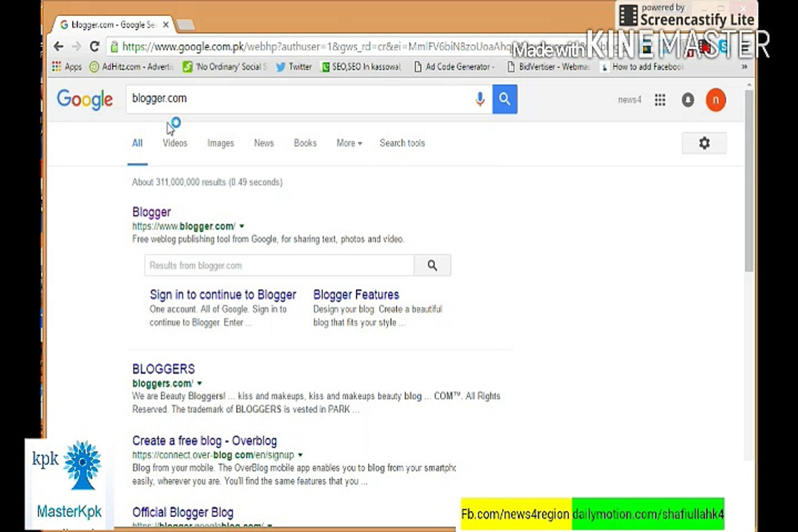
Task: Open Create a free blog - Overblog result
Action: tap(204, 441)
